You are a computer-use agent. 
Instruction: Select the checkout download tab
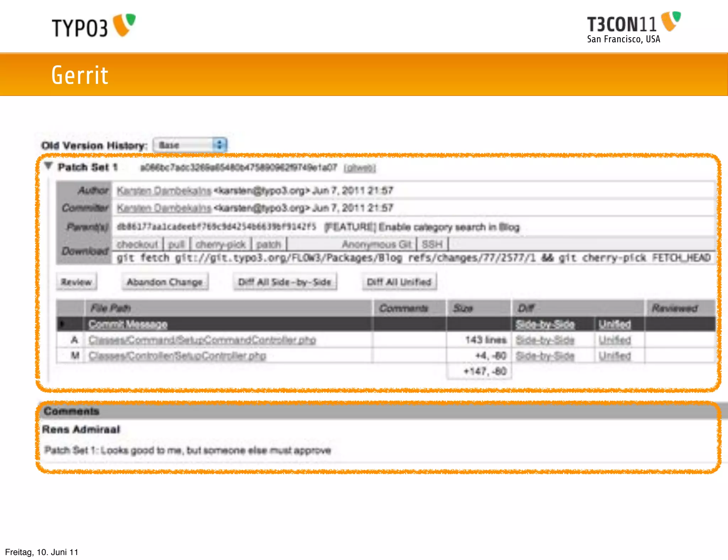click(137, 244)
